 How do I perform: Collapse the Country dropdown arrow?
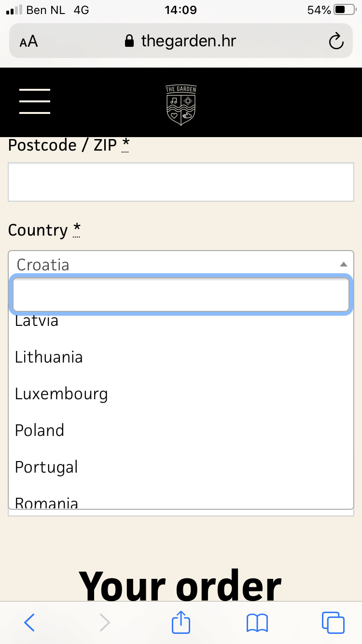343,265
